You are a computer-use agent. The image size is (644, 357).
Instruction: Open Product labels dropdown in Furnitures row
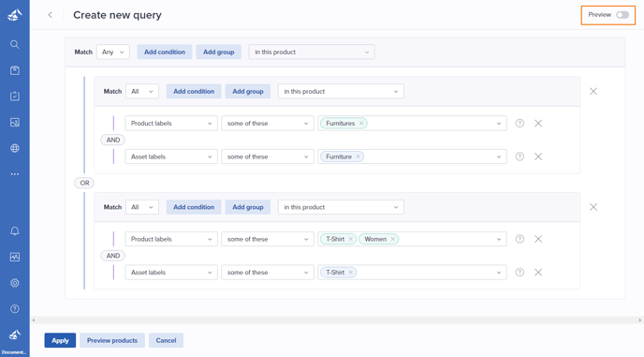tap(171, 123)
